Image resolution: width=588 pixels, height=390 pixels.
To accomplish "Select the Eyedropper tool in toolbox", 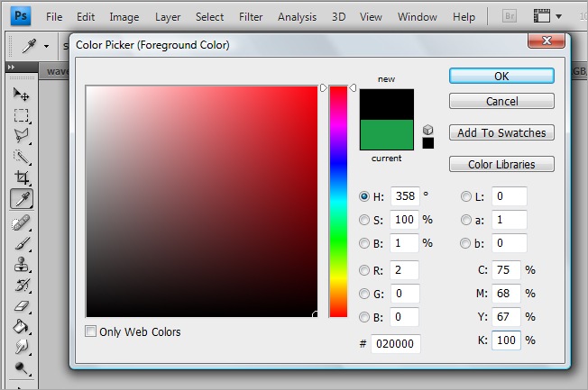I will tap(22, 198).
